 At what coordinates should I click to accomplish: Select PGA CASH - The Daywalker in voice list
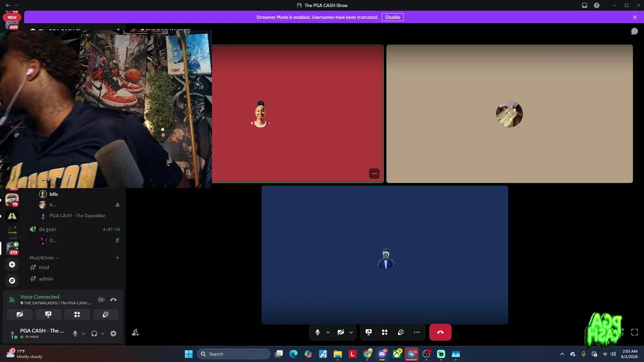(x=77, y=216)
